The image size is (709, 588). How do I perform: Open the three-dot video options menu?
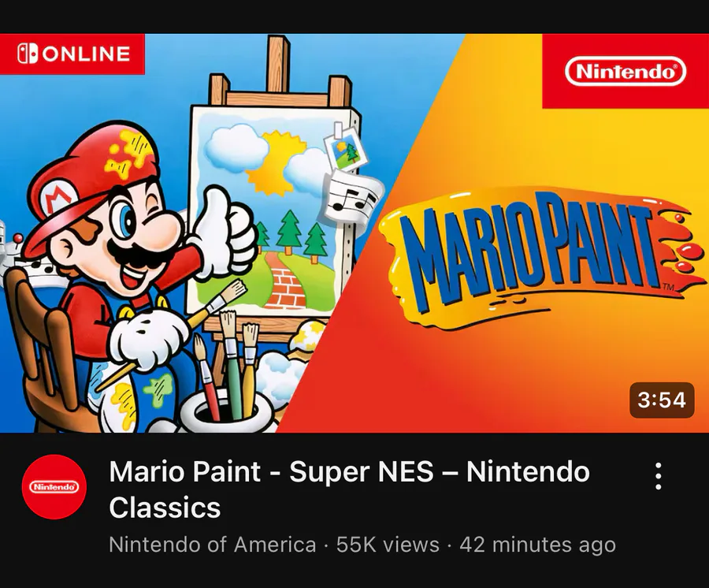tap(659, 476)
